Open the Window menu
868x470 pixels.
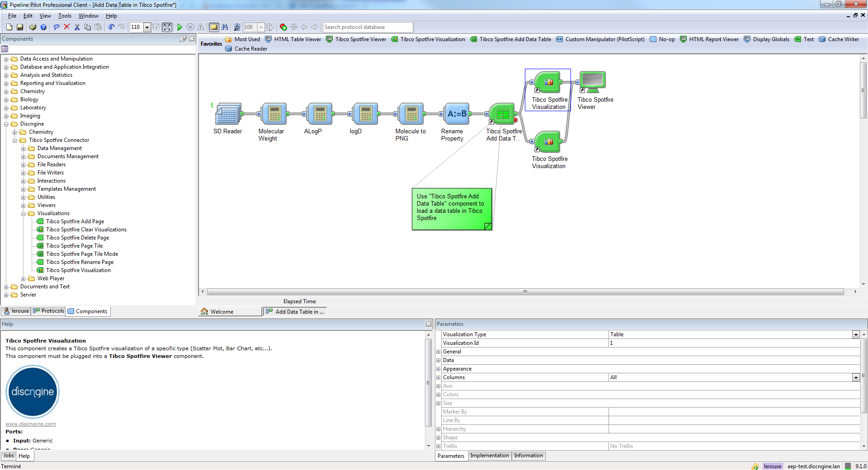89,16
